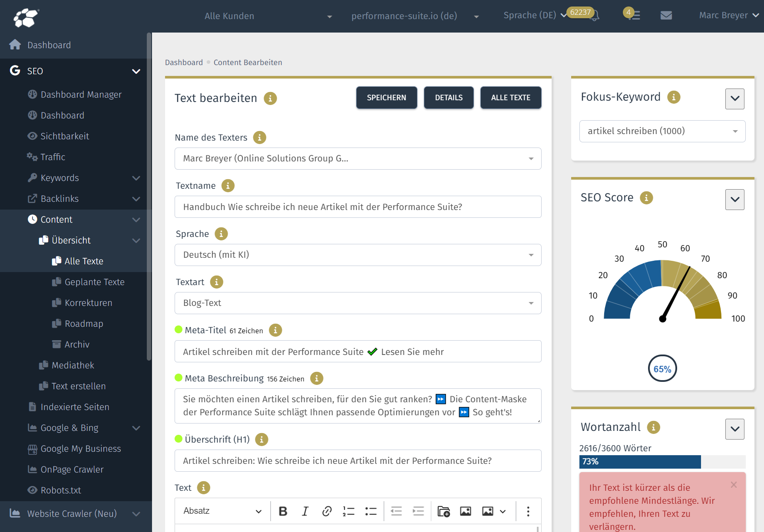Open the messages envelope icon
Image resolution: width=764 pixels, height=532 pixels.
pyautogui.click(x=666, y=16)
